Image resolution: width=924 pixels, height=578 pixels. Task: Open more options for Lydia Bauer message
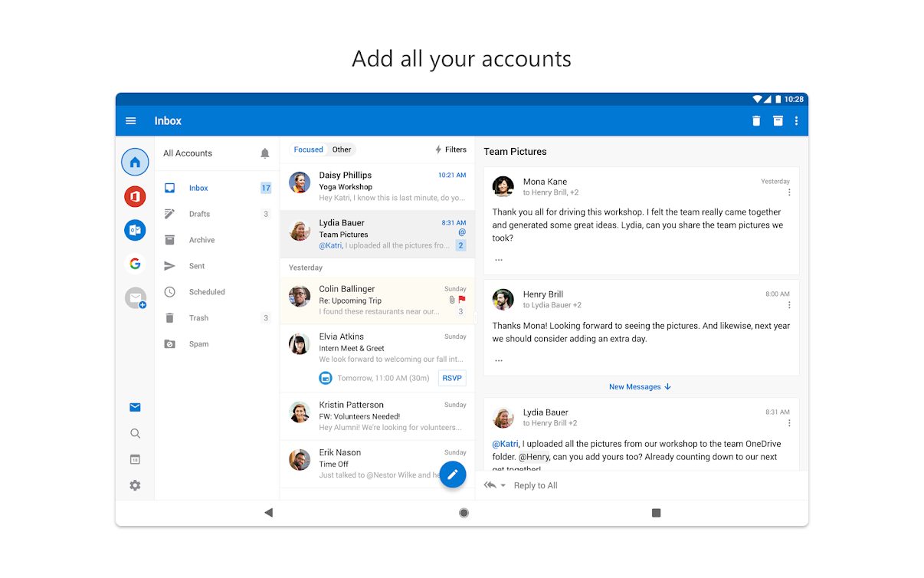pyautogui.click(x=789, y=423)
